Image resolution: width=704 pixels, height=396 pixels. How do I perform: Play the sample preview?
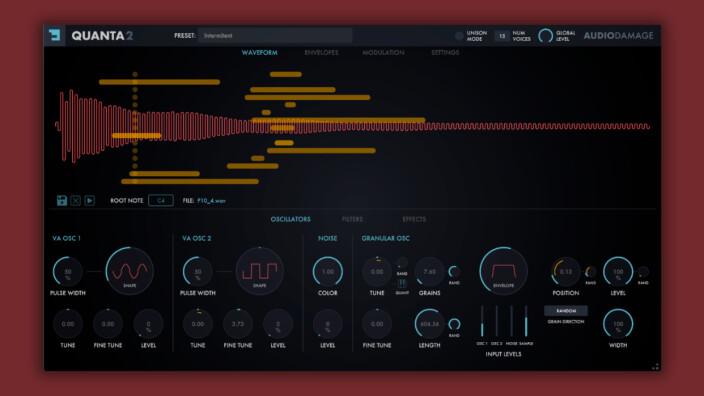click(x=89, y=200)
